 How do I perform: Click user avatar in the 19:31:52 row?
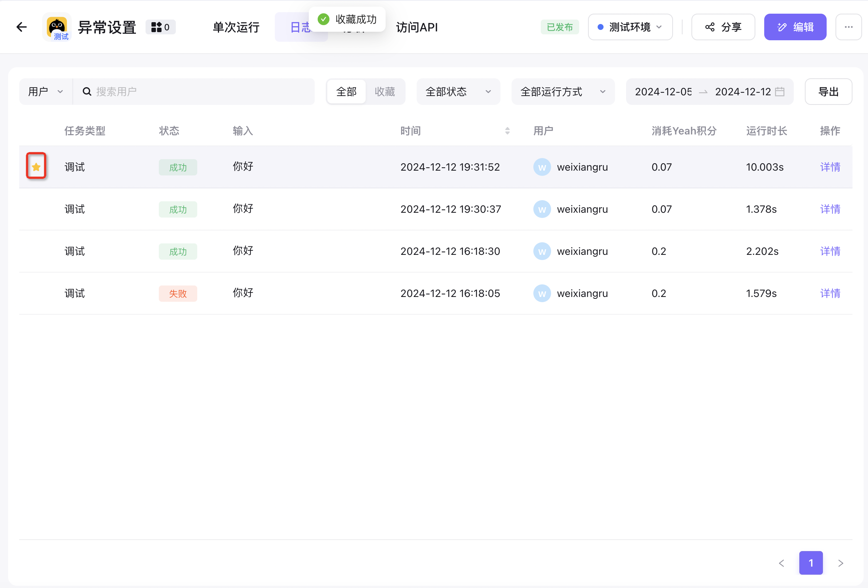[542, 167]
